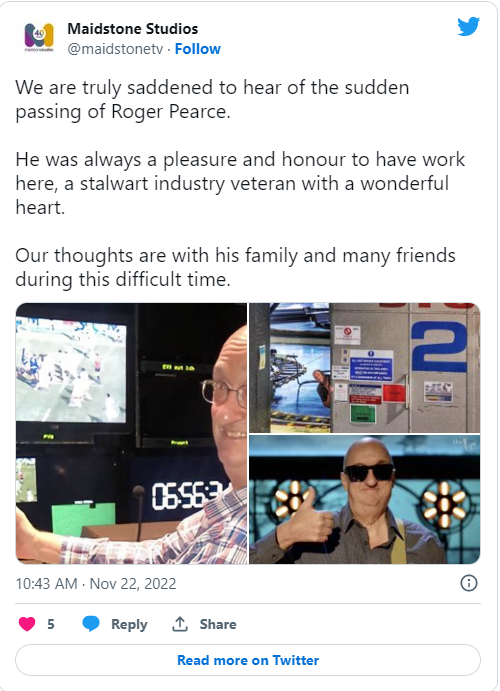Follow the @maidstonetv account
The height and width of the screenshot is (691, 500).
(197, 49)
